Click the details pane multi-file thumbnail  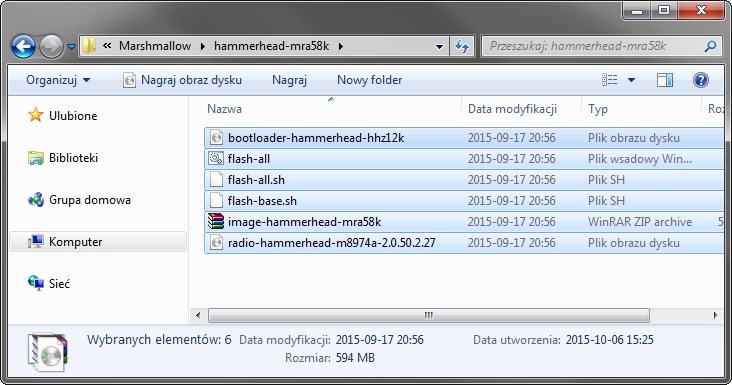click(x=47, y=352)
